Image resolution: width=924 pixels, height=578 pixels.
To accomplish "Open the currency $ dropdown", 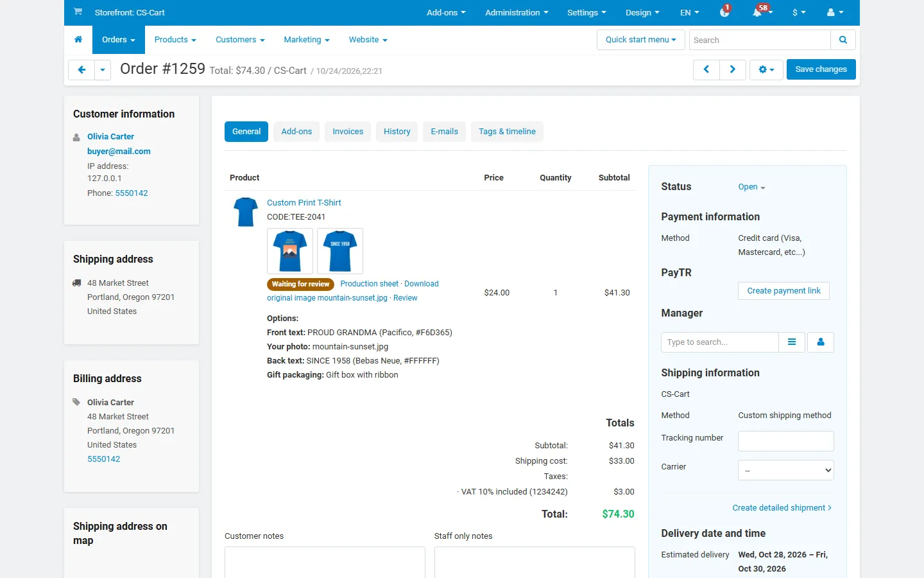I will coord(799,12).
